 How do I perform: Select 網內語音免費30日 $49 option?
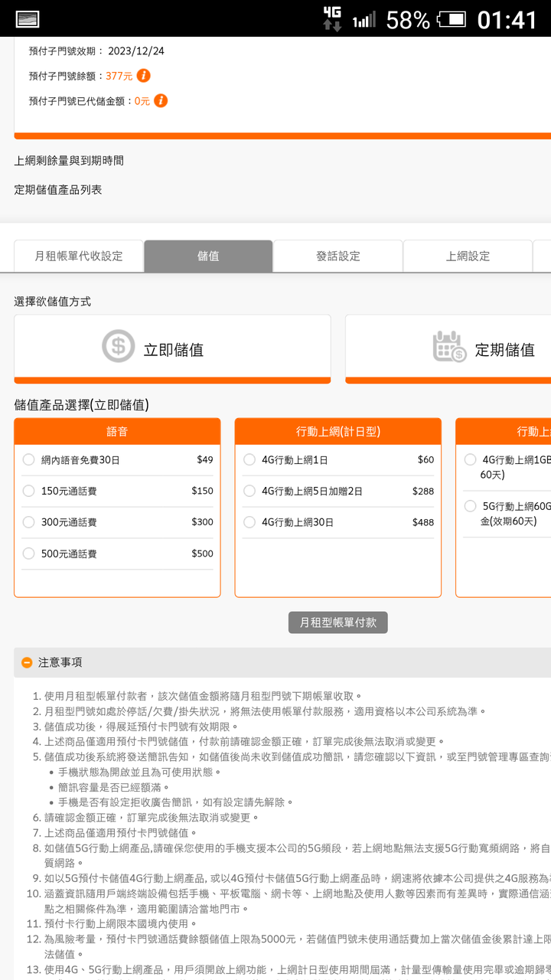(117, 460)
